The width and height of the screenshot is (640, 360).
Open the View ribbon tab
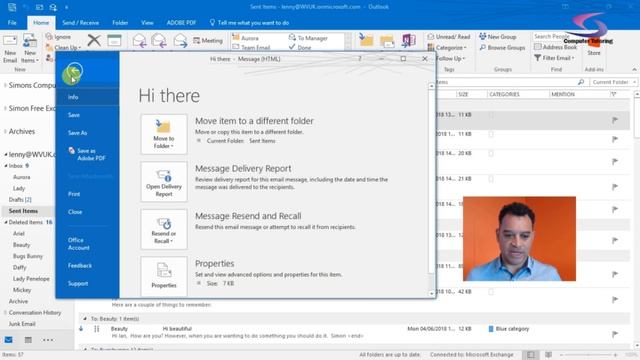point(147,23)
